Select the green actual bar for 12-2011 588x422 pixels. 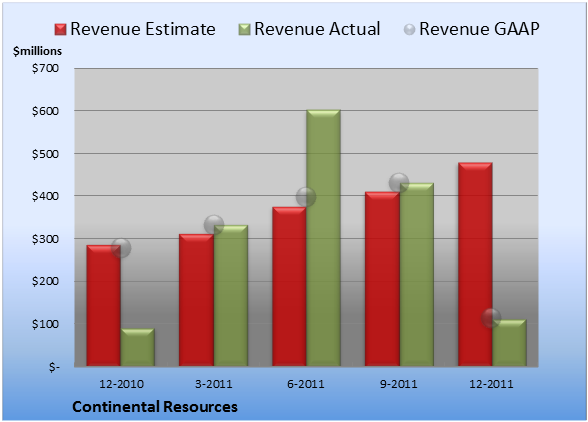coord(509,343)
